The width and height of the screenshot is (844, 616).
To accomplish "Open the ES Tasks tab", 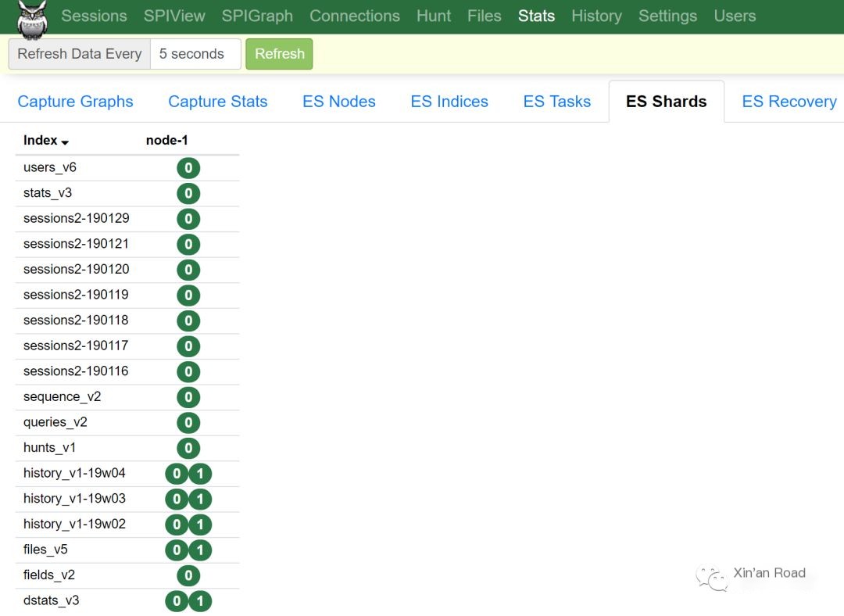I will click(557, 101).
